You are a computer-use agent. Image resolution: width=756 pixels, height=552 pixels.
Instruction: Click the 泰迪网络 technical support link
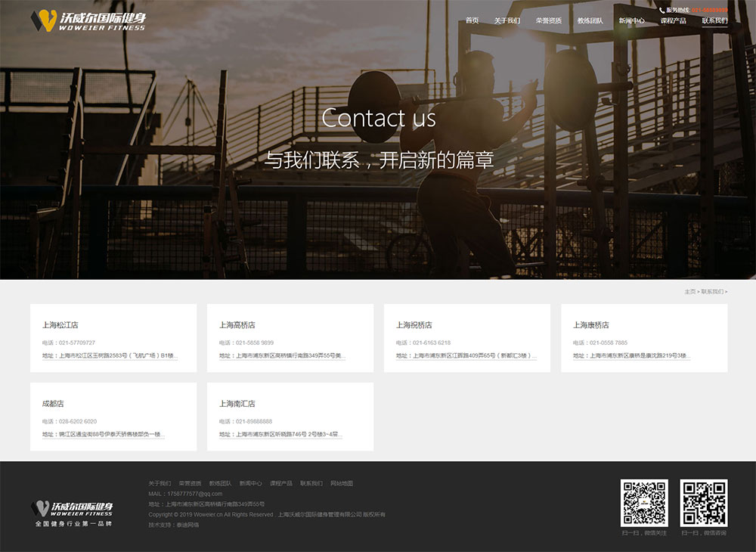pos(187,524)
